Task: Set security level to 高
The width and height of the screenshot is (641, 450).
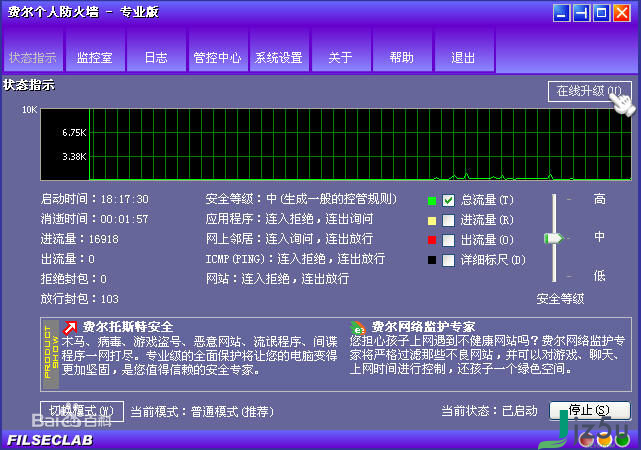Action: click(x=599, y=199)
